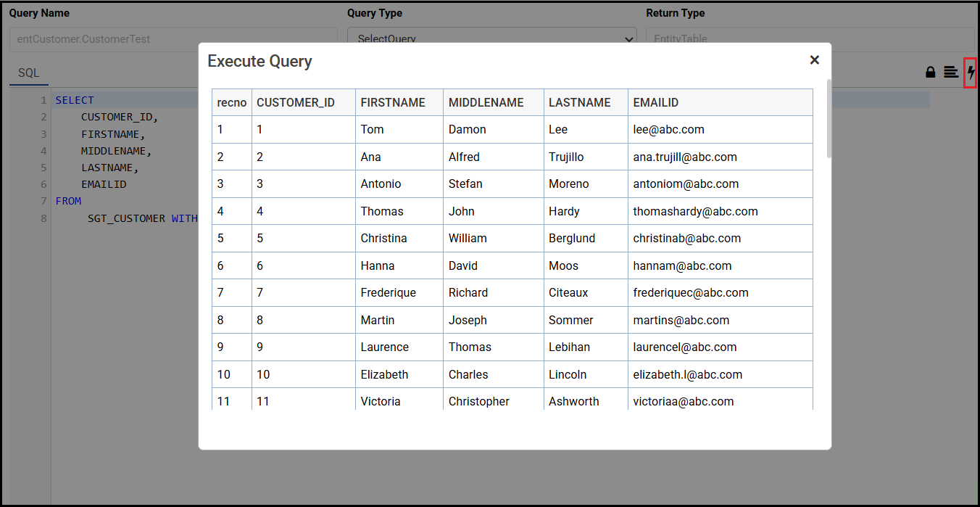Click the format SQL alignment icon

pyautogui.click(x=951, y=73)
